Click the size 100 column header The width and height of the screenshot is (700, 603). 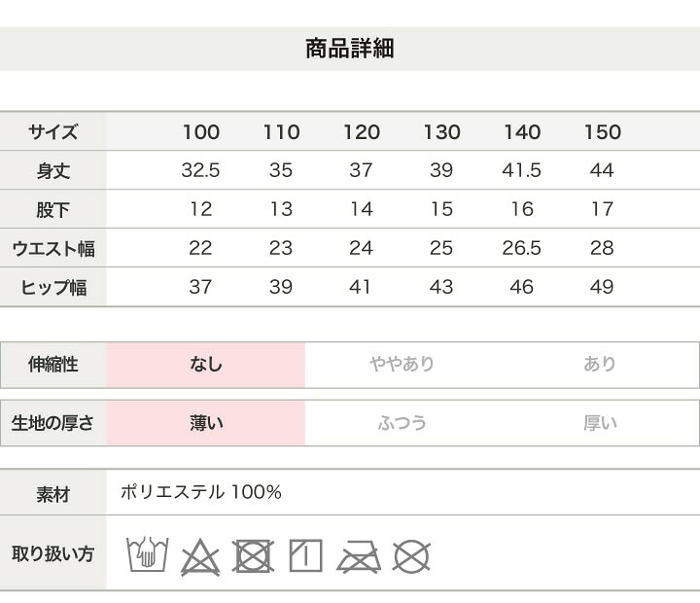pos(201,132)
